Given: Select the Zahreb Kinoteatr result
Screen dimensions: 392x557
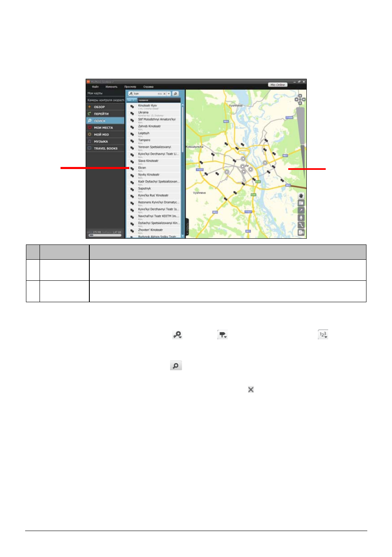Looking at the screenshot, I should pos(154,127).
